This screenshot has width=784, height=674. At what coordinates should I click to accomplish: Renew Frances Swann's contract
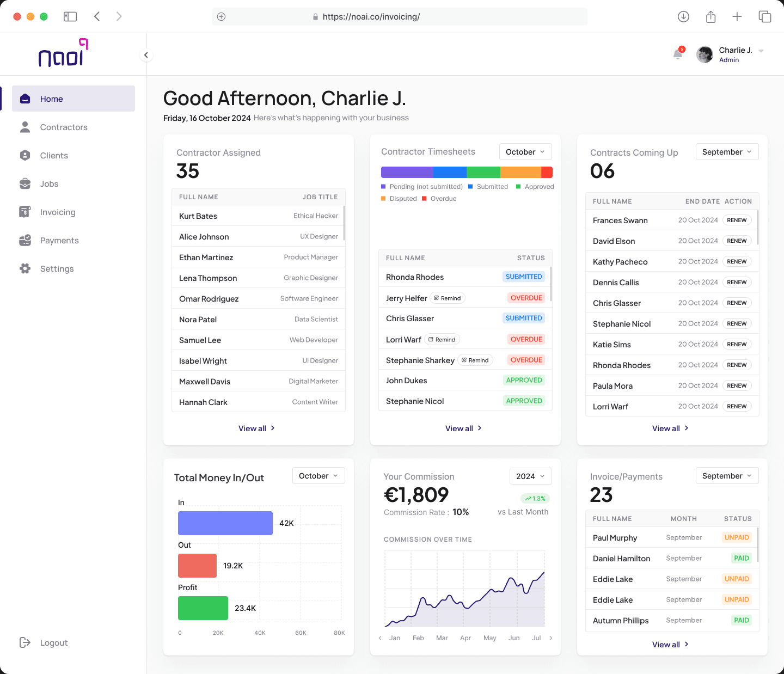pyautogui.click(x=737, y=220)
